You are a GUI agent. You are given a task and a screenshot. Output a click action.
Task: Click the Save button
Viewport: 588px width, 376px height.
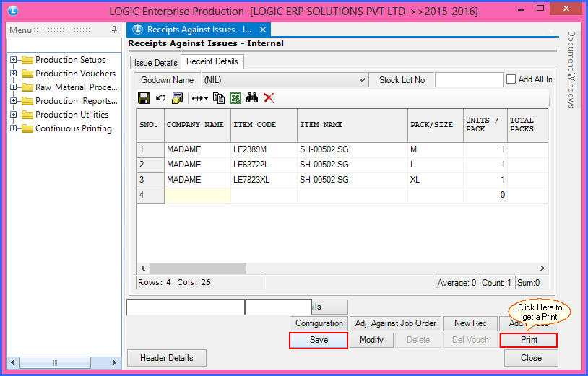(x=319, y=340)
